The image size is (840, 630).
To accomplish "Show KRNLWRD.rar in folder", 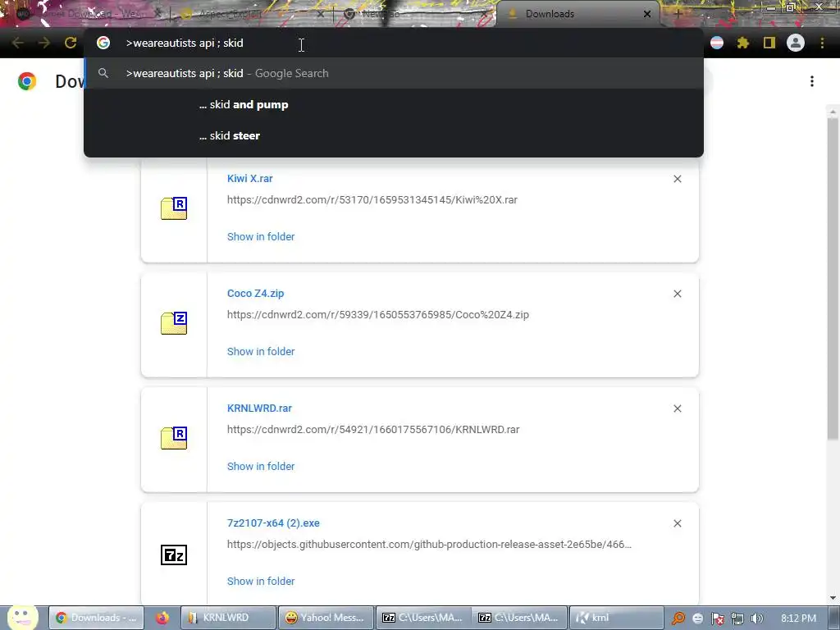I will click(x=261, y=466).
